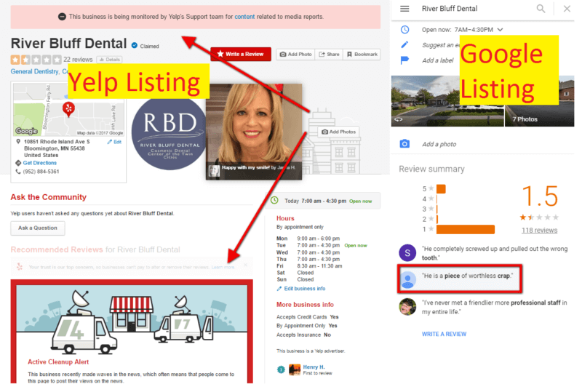Screen dimensions: 582x392
Task: Open the Google listing hamburger menu
Action: click(404, 9)
